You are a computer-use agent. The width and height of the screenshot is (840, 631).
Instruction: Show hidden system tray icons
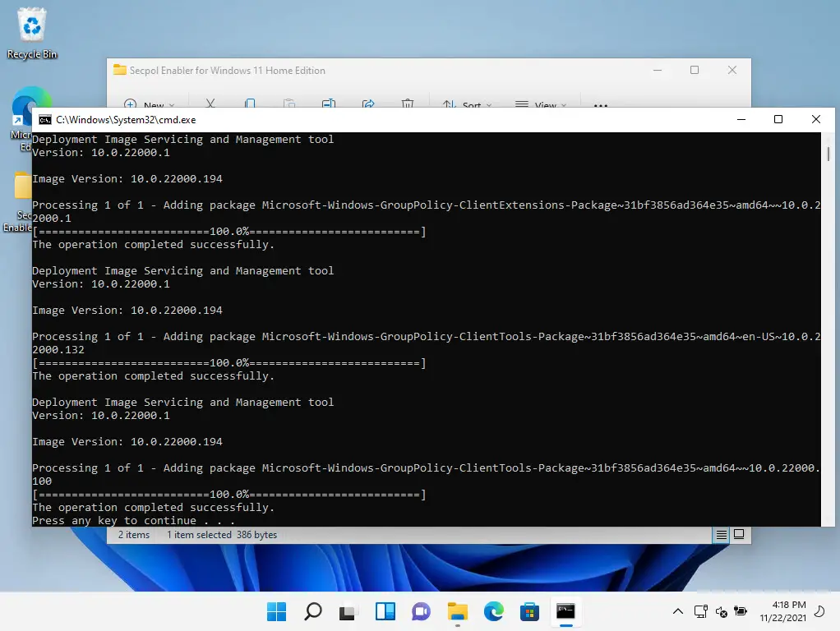(x=678, y=611)
